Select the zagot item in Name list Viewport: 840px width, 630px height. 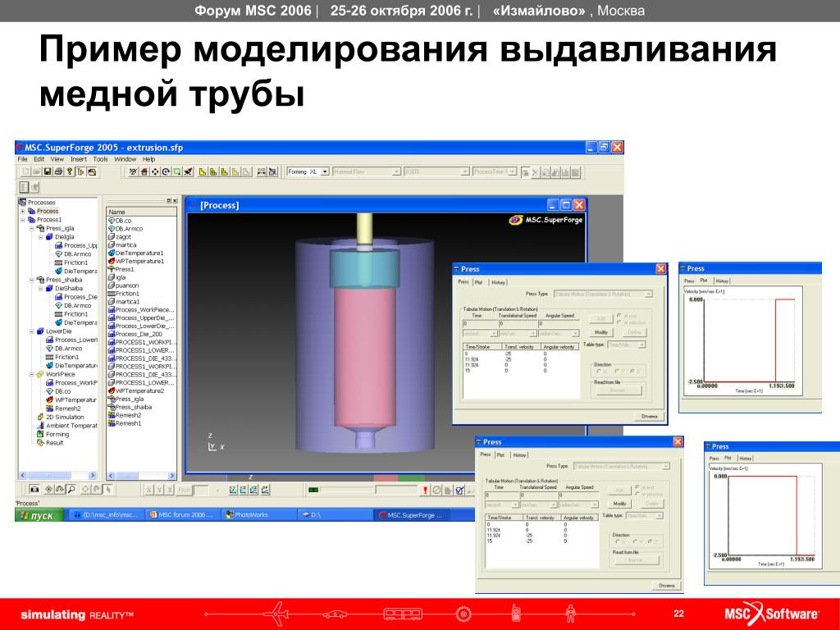click(120, 237)
